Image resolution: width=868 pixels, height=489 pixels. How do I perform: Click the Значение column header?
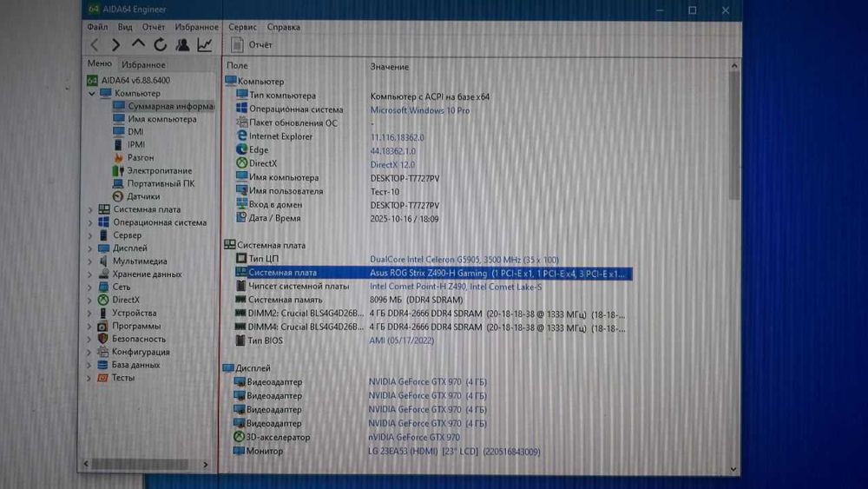click(x=389, y=67)
